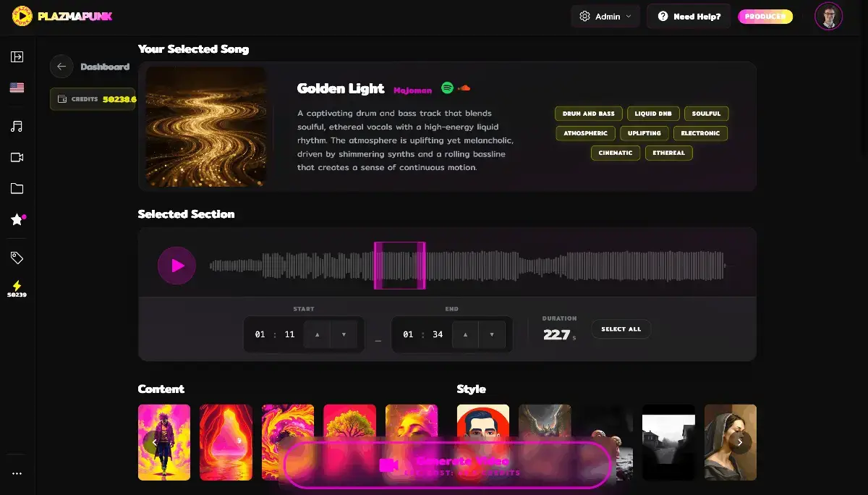
Task: Click the UPLIFTING tag
Action: [x=644, y=133]
